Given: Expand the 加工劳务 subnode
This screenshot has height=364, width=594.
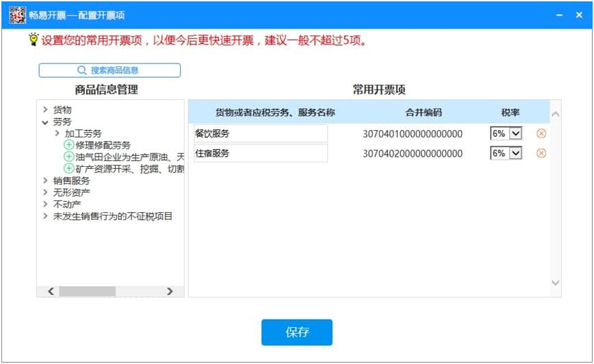Looking at the screenshot, I should pos(57,133).
